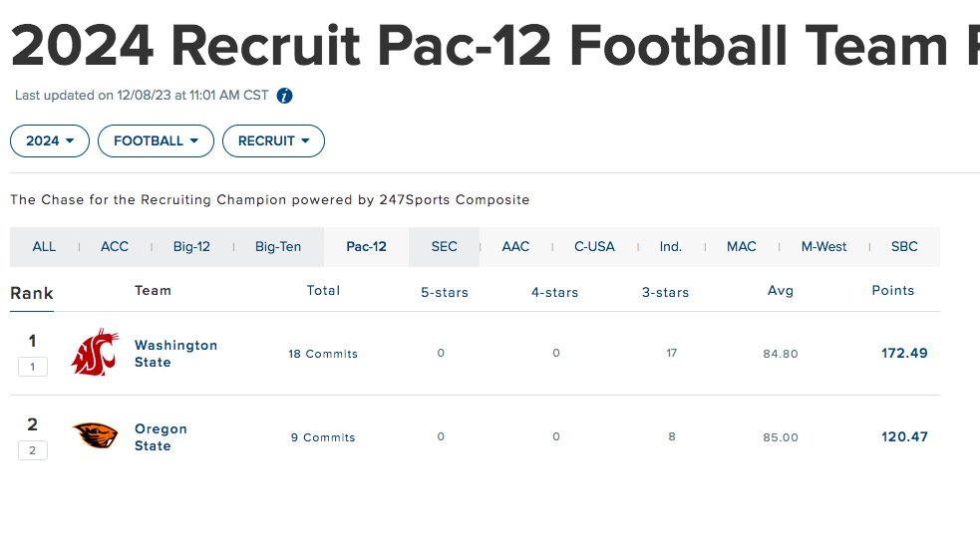The image size is (980, 549).
Task: Select the C-USA tab
Action: (594, 247)
